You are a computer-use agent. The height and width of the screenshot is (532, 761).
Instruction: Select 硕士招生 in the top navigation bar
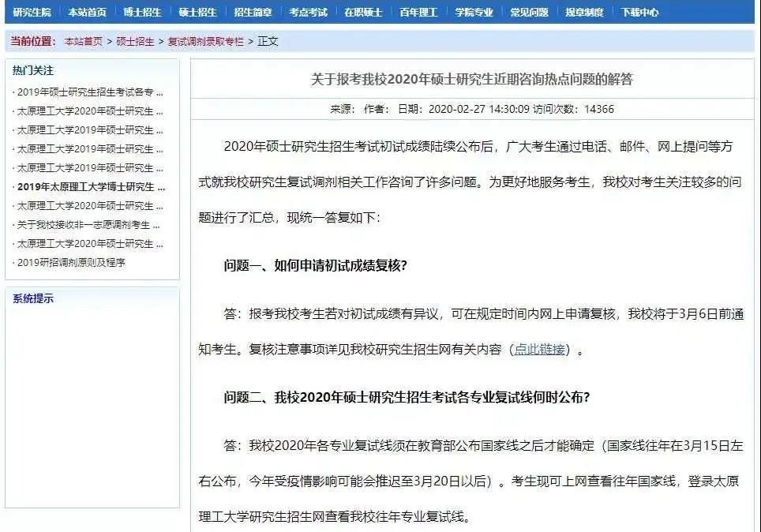(x=197, y=13)
